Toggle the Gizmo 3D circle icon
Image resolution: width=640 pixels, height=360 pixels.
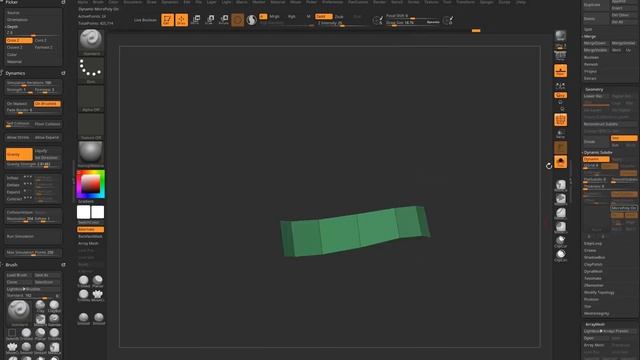(x=238, y=20)
